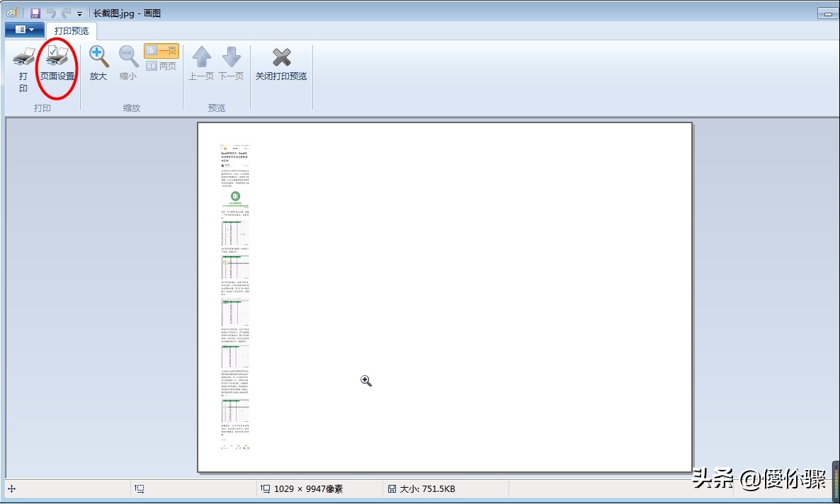Click the Redo arrow in title bar
This screenshot has height=504, width=840.
click(x=67, y=13)
